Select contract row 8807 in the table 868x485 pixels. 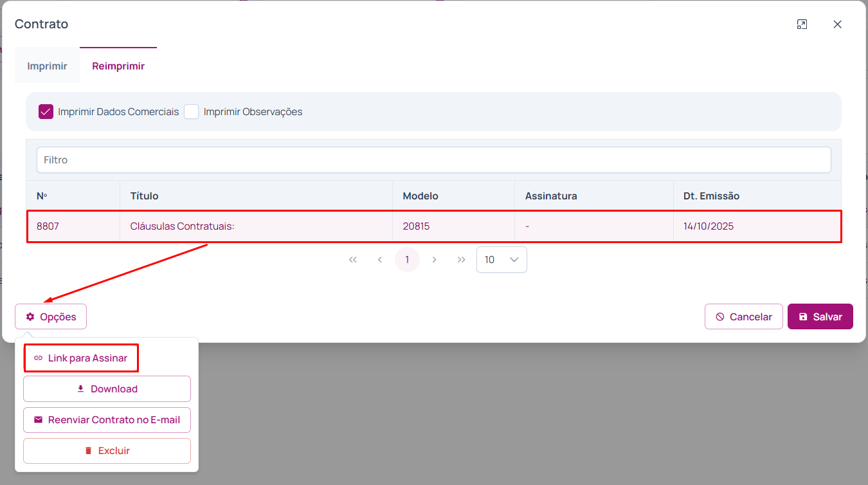coord(433,226)
